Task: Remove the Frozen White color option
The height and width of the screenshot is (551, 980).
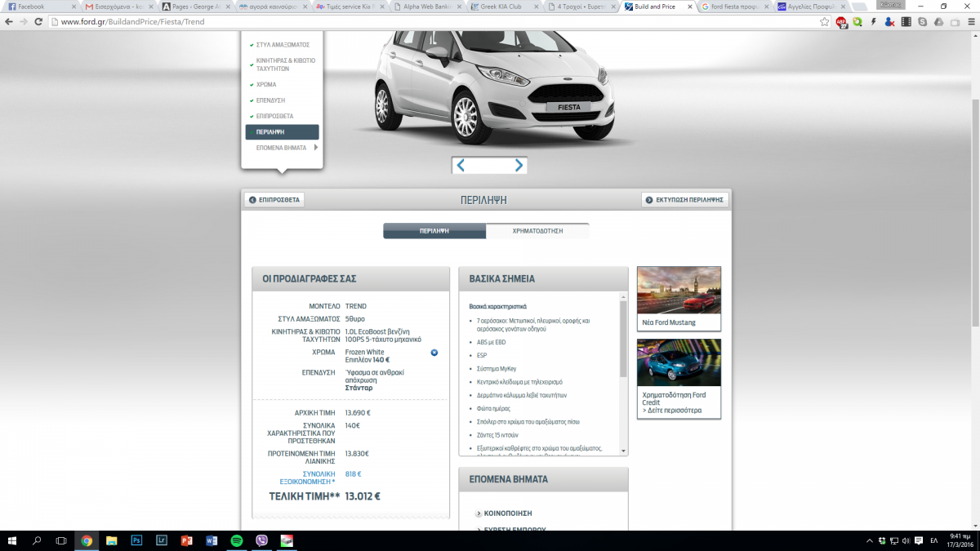Action: (434, 353)
